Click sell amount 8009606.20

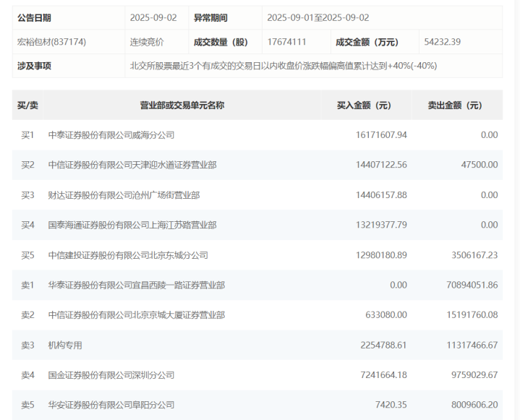[474, 405]
